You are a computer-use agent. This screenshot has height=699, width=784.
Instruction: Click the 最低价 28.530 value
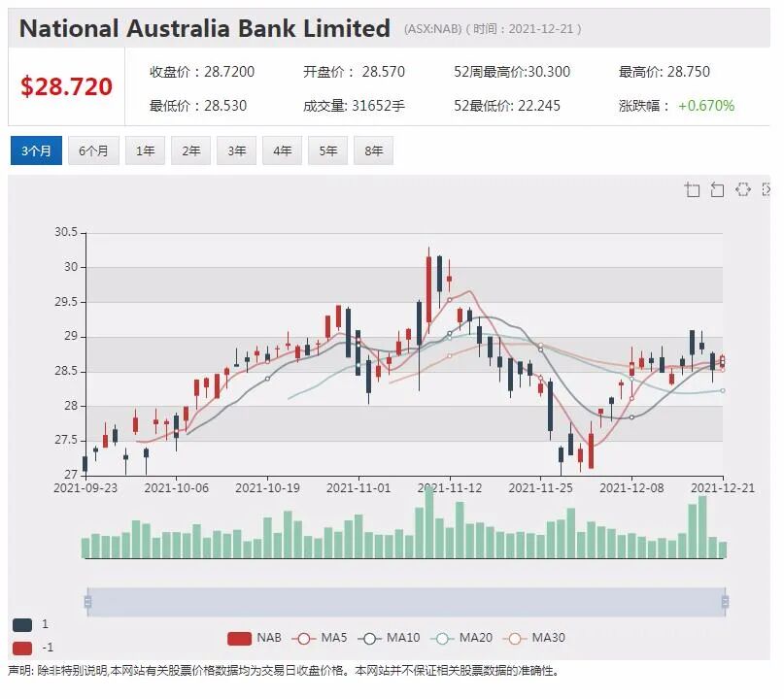[198, 106]
